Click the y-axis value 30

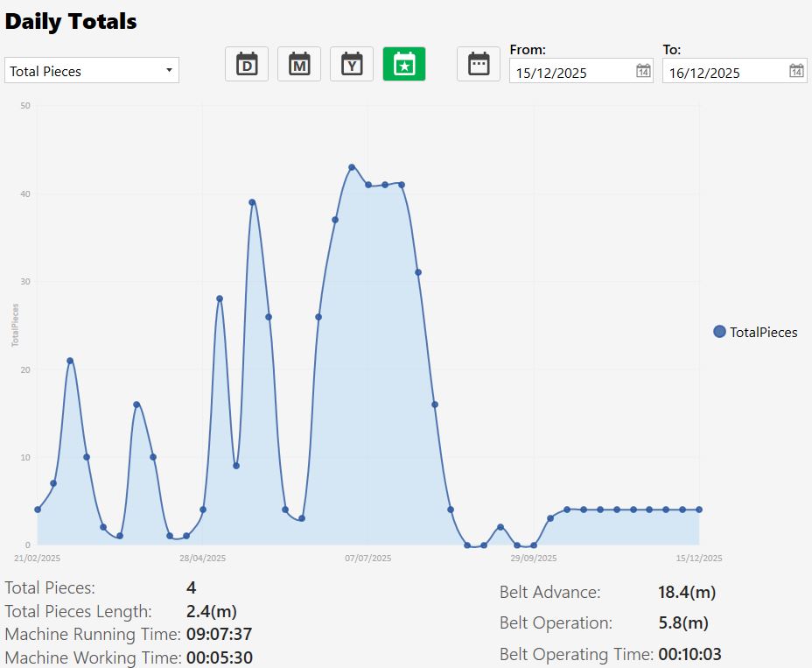point(25,281)
